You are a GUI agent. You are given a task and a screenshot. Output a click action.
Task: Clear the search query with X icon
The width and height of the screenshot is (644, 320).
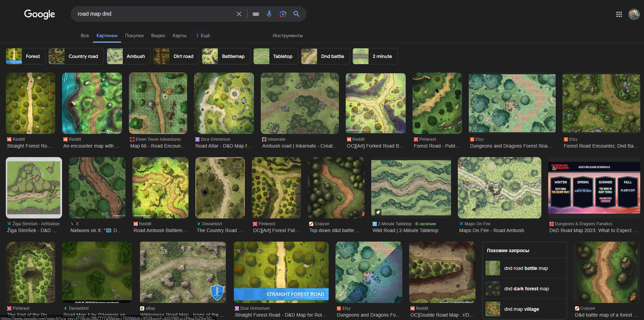[239, 14]
